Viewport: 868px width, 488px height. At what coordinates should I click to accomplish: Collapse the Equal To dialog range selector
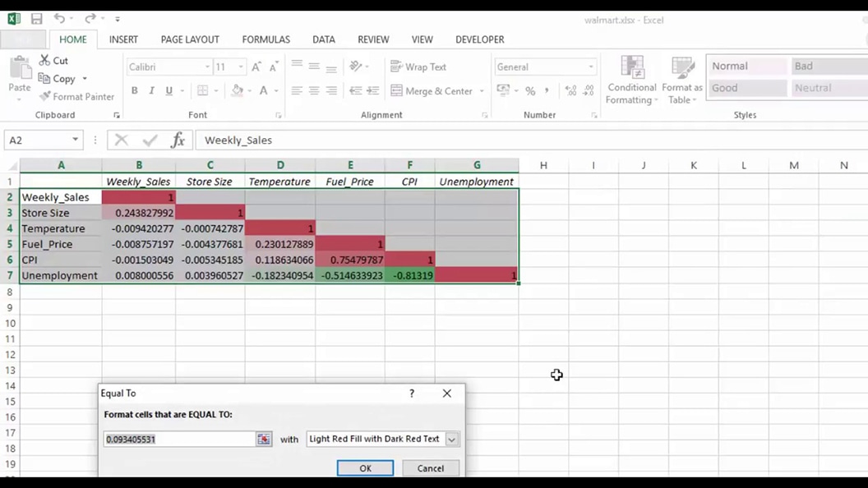(263, 439)
